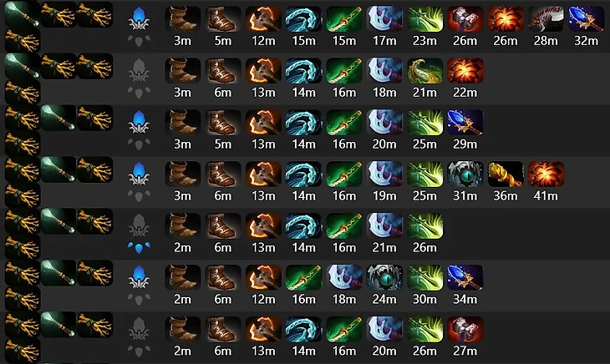Select the blue scepter icon at 29m
The height and width of the screenshot is (364, 610).
click(x=465, y=122)
